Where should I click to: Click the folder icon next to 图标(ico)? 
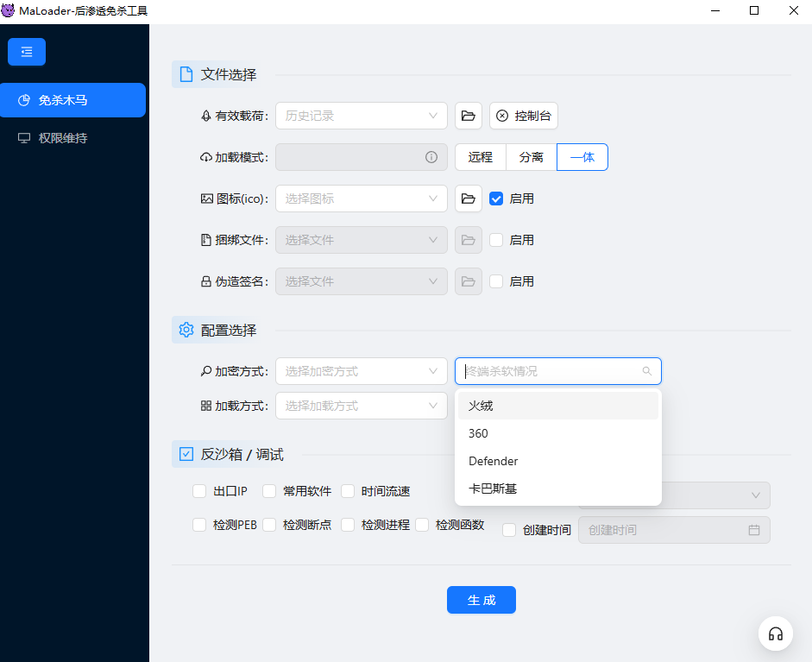(468, 199)
